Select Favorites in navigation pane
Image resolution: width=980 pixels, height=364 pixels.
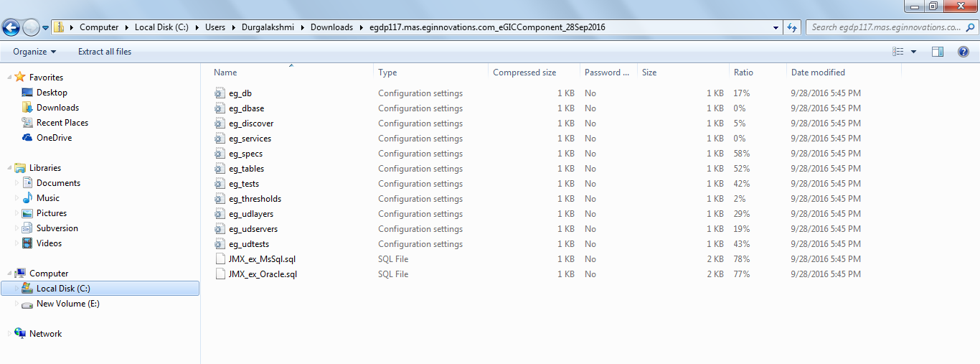46,78
